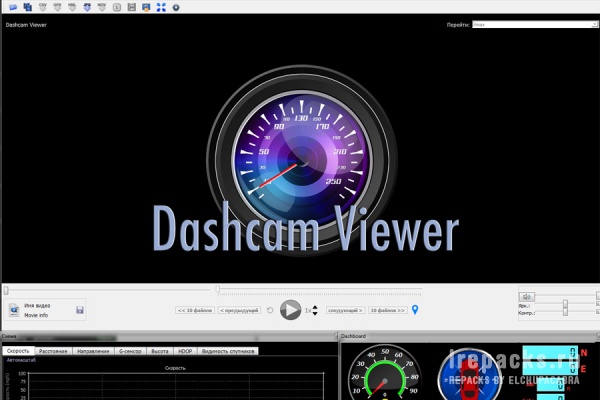Image resolution: width=600 pixels, height=400 pixels.
Task: Click the '< предыдущий' button
Action: [239, 310]
